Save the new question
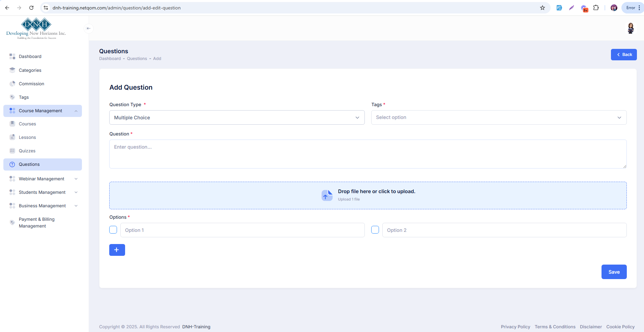 click(x=614, y=272)
